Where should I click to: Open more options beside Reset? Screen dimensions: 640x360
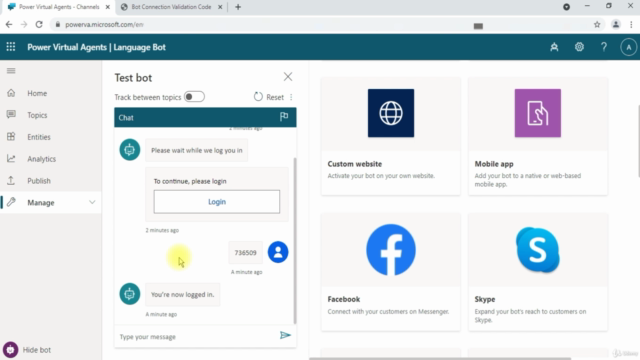point(291,97)
